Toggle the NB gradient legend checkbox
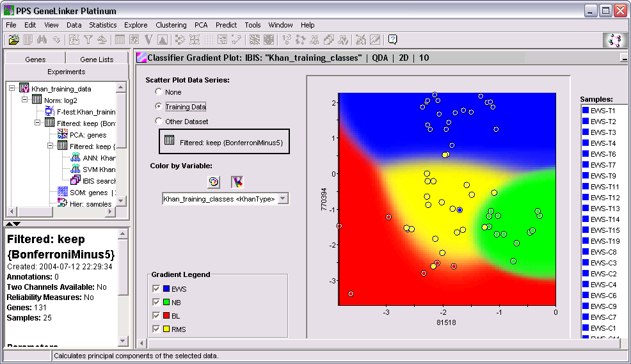The image size is (631, 364). (x=156, y=302)
